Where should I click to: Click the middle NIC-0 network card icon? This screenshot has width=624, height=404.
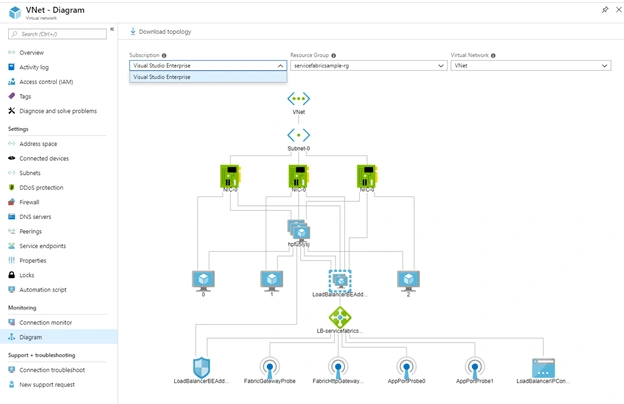298,176
